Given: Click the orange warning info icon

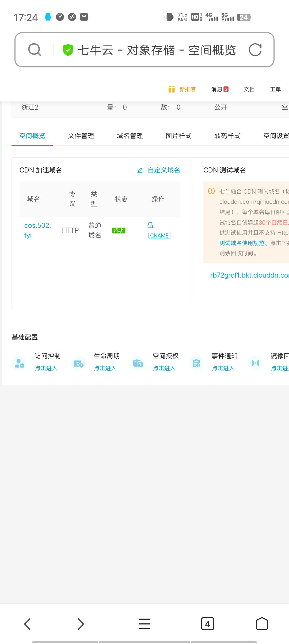Looking at the screenshot, I should tap(211, 191).
